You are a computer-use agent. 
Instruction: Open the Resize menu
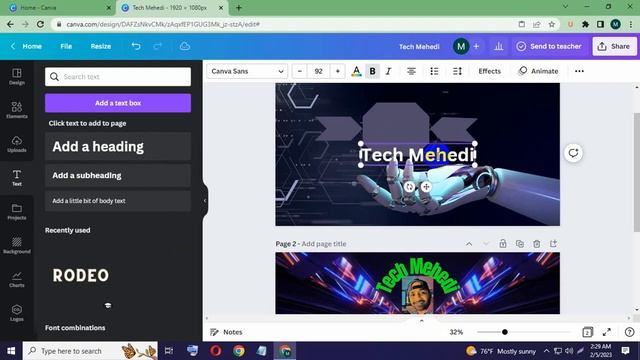click(101, 46)
